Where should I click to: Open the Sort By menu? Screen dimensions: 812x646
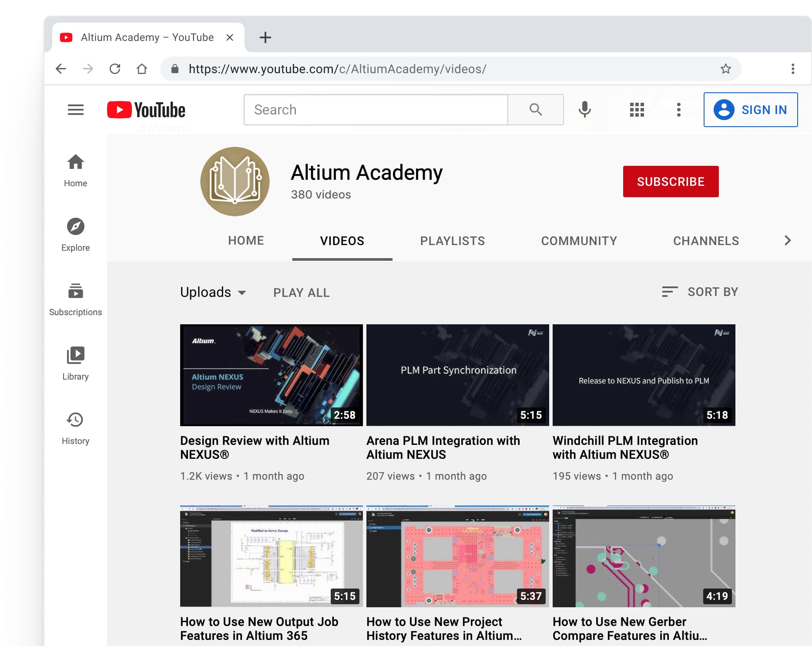click(x=700, y=292)
